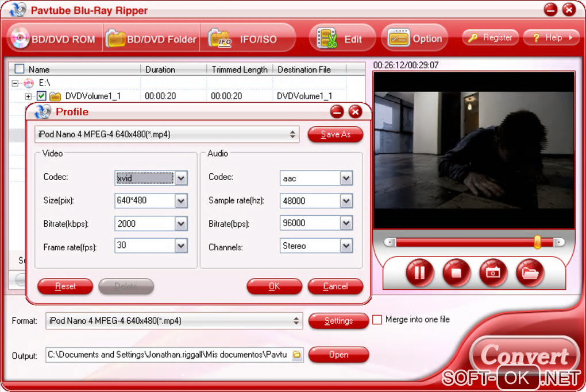This screenshot has width=586, height=392.
Task: Click Save As in Profile dialog
Action: [336, 134]
